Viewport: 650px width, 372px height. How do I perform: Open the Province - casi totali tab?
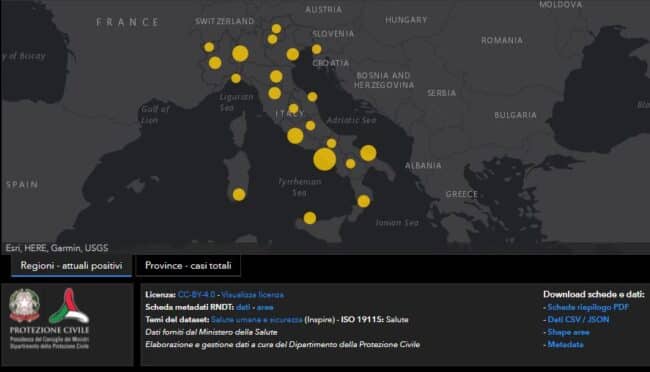coord(188,266)
